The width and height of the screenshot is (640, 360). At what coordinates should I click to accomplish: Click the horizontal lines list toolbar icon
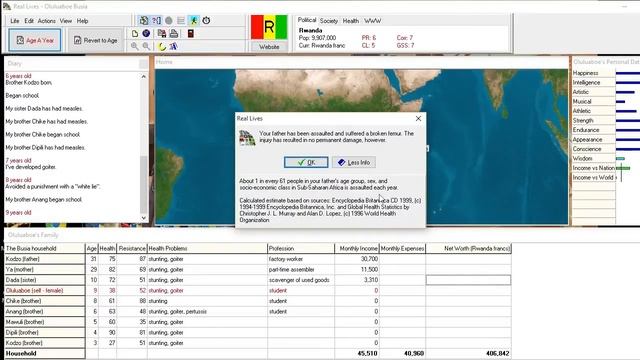pyautogui.click(x=181, y=20)
